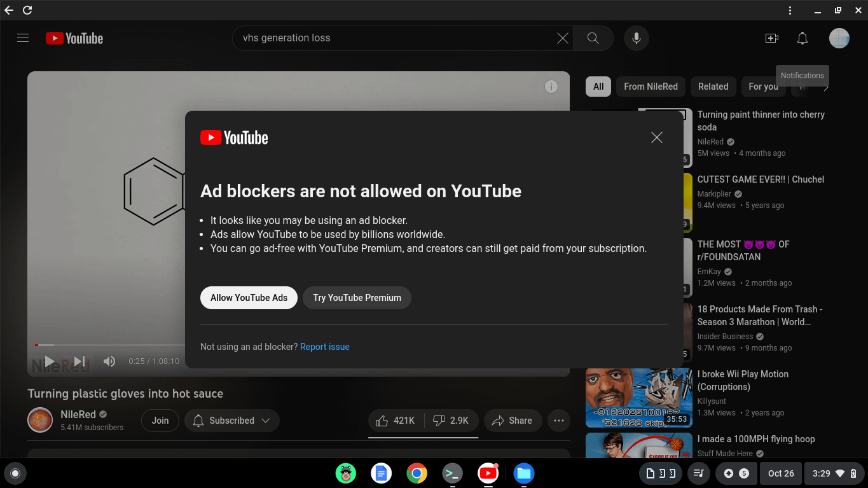This screenshot has height=488, width=868.
Task: Dislike the video with 2.9K dislikes
Action: click(x=451, y=421)
